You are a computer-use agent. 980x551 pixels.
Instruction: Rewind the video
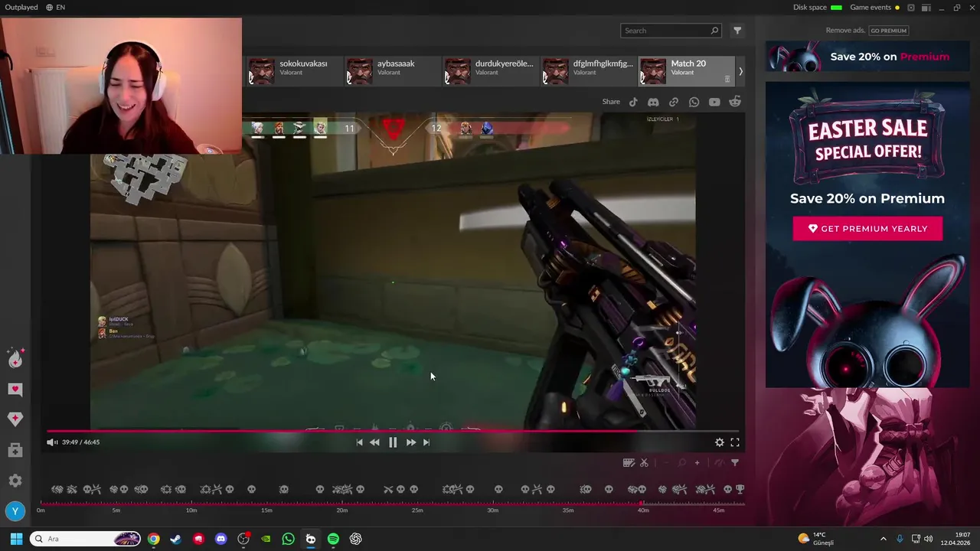374,442
